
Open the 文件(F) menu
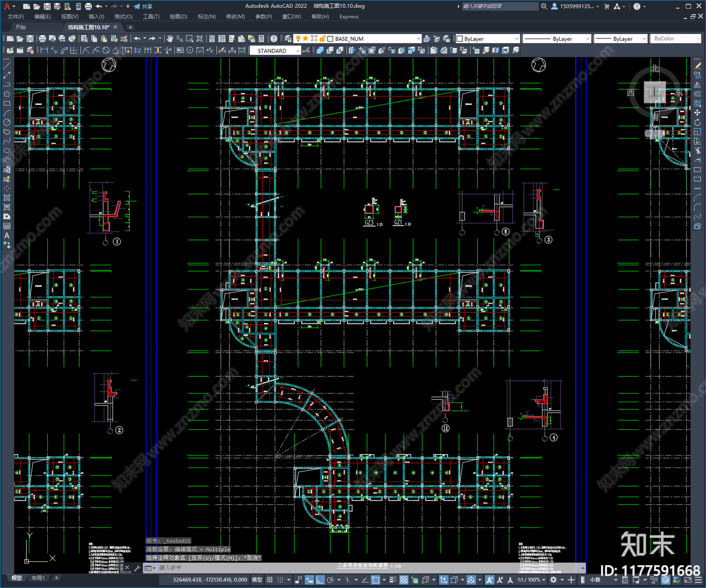click(x=16, y=17)
